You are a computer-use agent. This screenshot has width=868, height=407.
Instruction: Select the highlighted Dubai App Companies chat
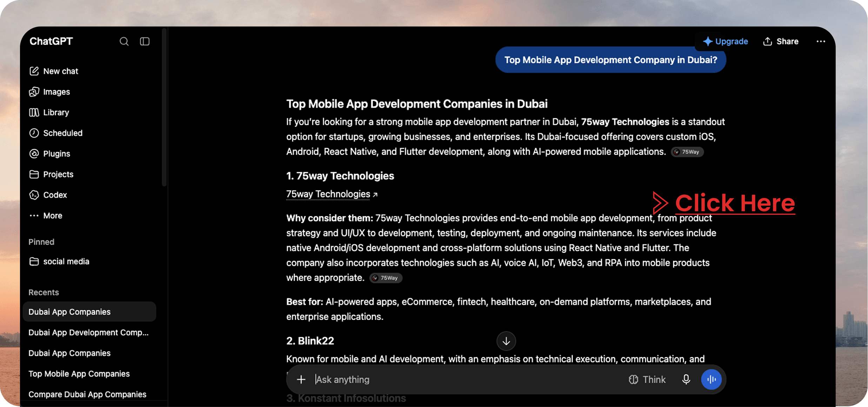click(89, 312)
